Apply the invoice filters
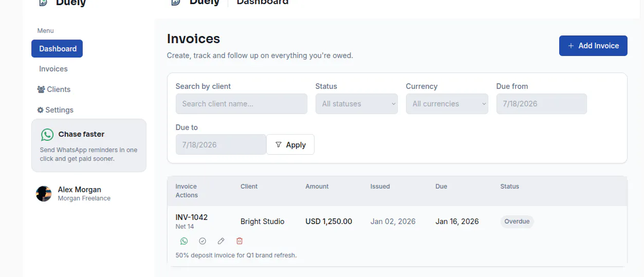644x277 pixels. click(290, 145)
